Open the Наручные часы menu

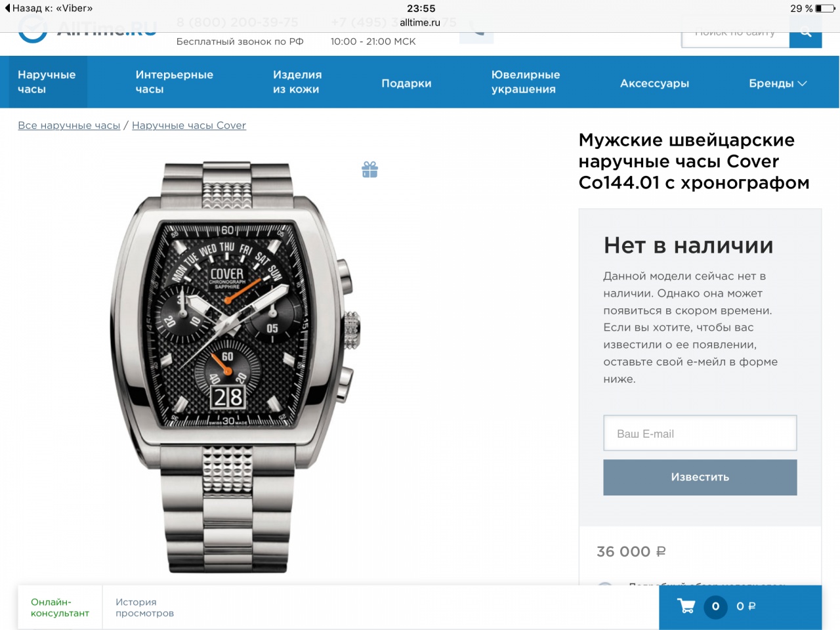pos(47,82)
